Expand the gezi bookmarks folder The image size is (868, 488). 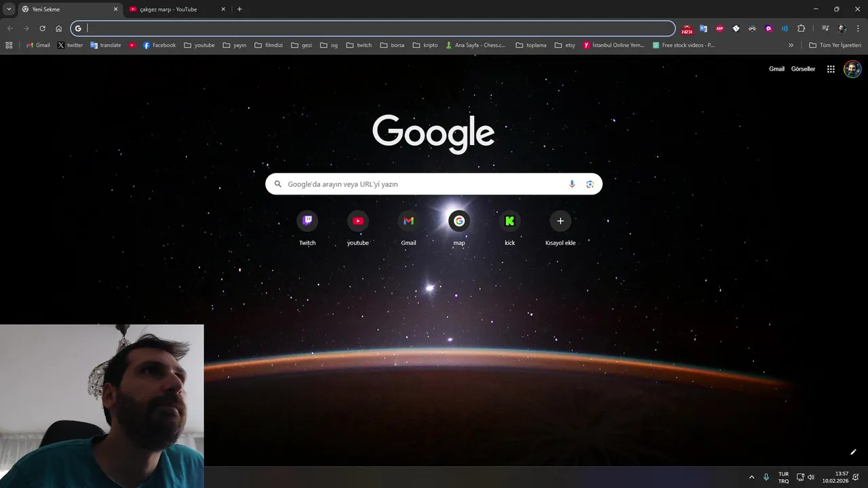pyautogui.click(x=302, y=45)
